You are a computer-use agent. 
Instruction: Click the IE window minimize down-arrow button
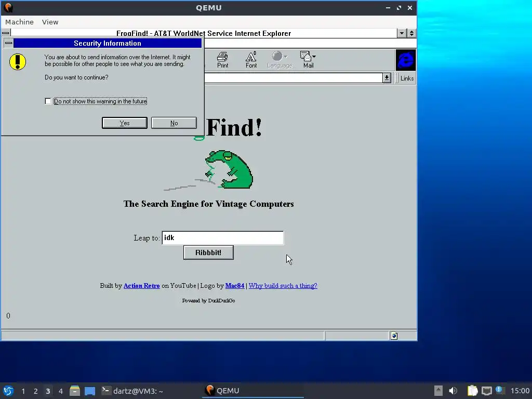pyautogui.click(x=402, y=33)
